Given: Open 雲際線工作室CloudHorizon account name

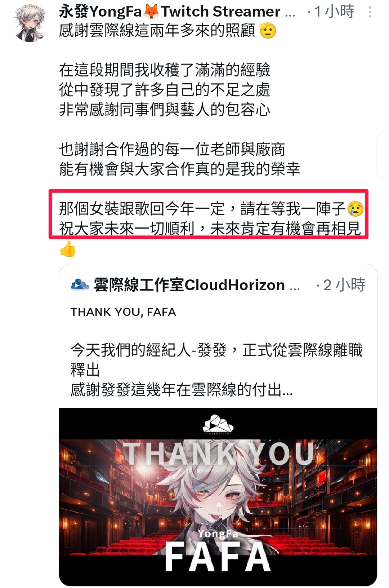Looking at the screenshot, I should [x=197, y=285].
